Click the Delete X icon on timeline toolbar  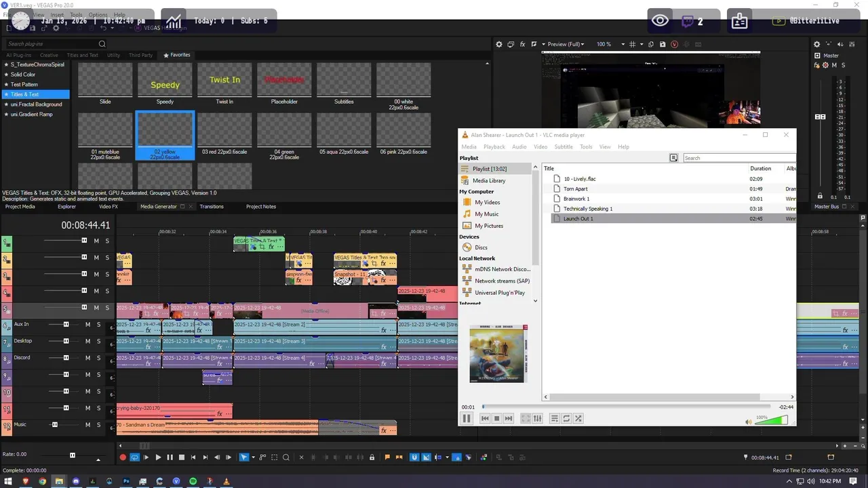pyautogui.click(x=301, y=457)
